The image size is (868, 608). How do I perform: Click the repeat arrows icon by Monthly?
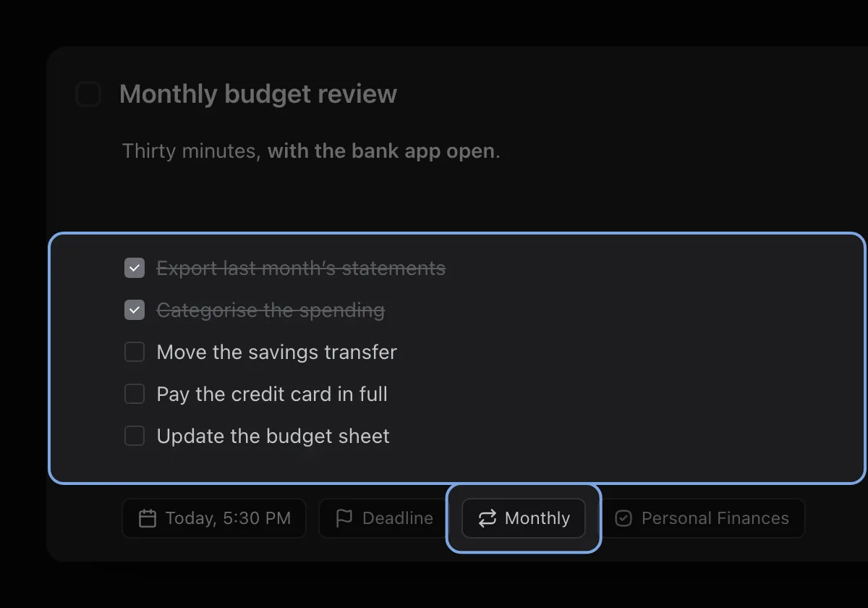click(x=488, y=518)
